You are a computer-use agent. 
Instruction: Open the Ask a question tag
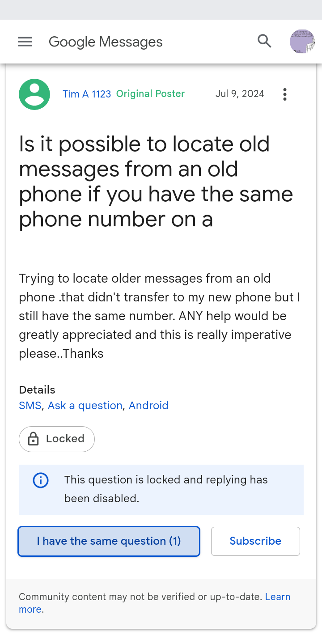pos(85,406)
